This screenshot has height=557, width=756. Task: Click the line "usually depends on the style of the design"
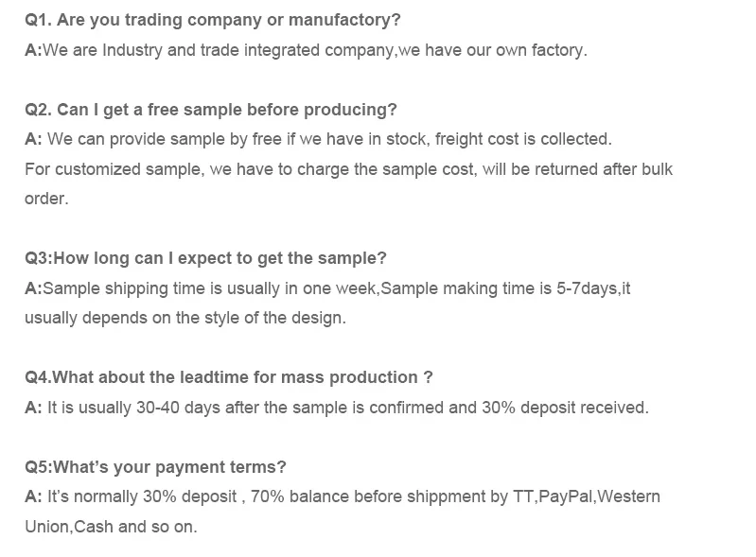185,318
